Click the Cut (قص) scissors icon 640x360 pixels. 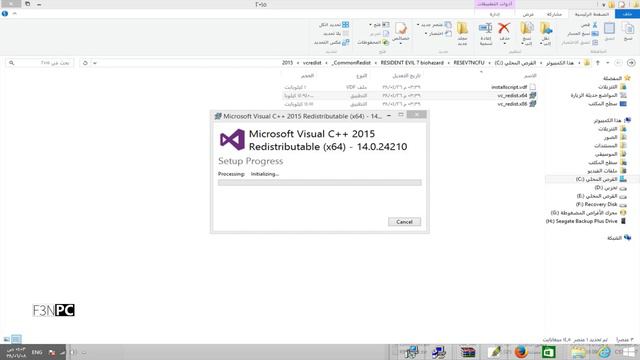(x=594, y=25)
